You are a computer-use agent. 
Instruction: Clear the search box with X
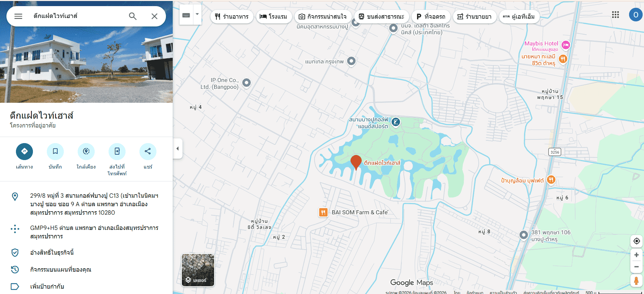(x=154, y=16)
